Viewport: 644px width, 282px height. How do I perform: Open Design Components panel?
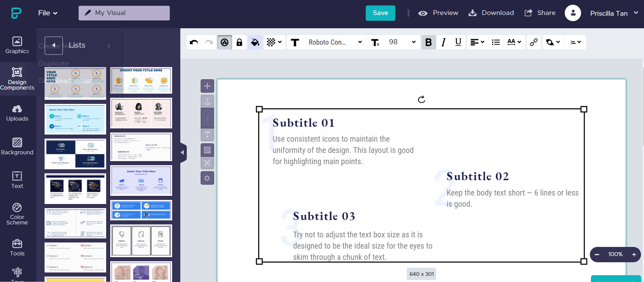tap(17, 79)
